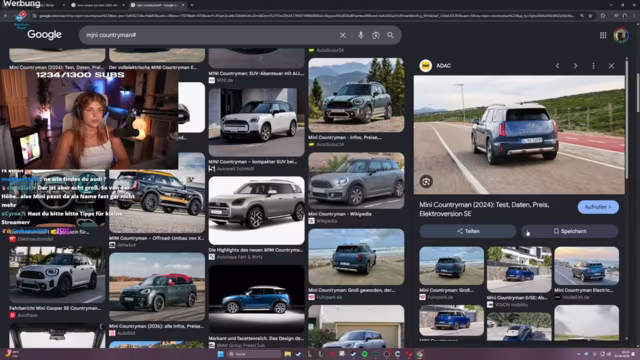This screenshot has height=360, width=640.
Task: Open related image Mini Countryman E/SE
Action: click(x=519, y=269)
